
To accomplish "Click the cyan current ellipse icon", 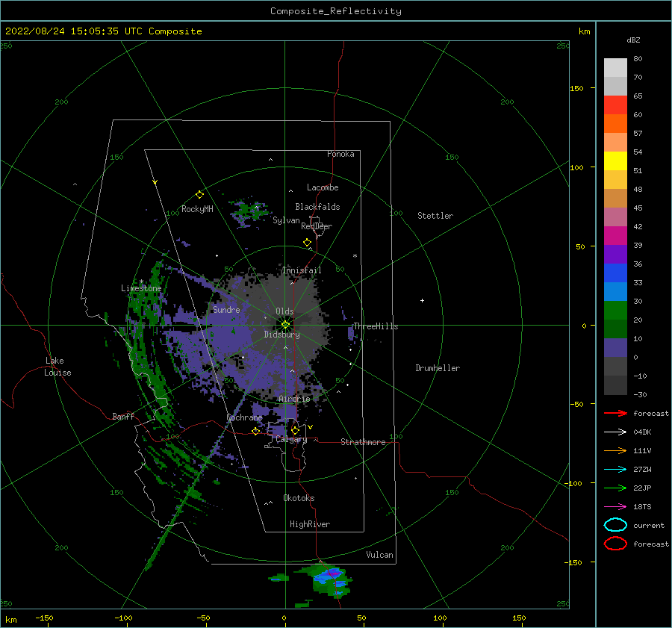I will (615, 525).
